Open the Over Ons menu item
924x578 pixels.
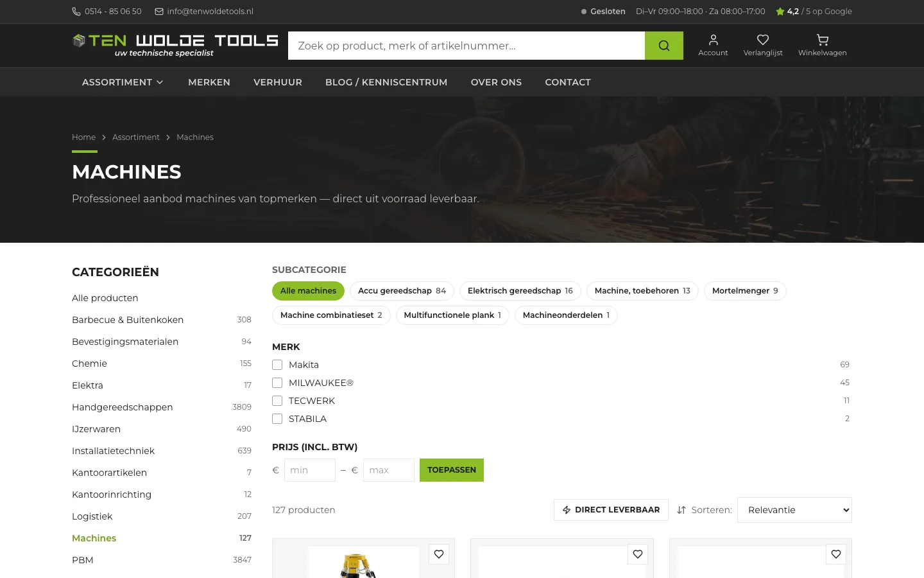tap(496, 82)
